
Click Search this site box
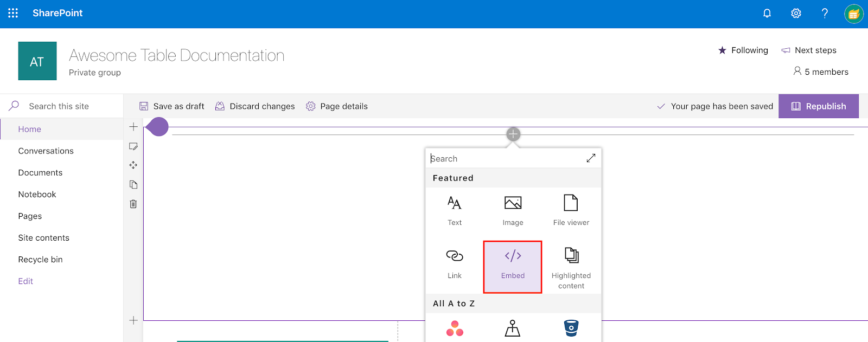[x=61, y=106]
